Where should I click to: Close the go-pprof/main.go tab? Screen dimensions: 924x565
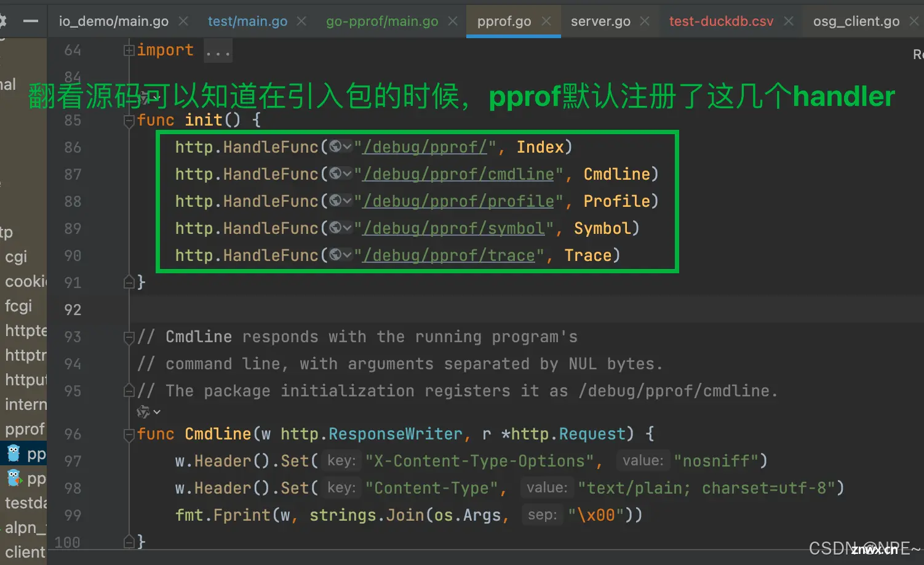tap(453, 22)
